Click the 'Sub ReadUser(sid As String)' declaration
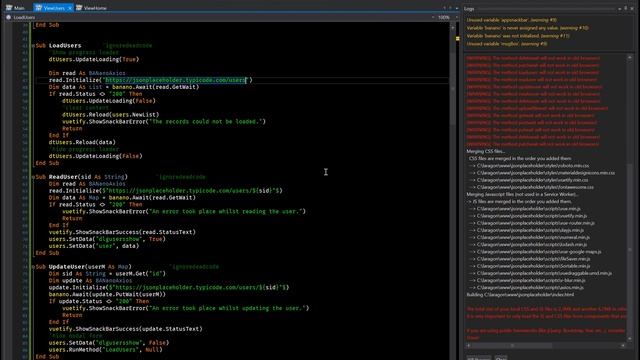Viewport: 640px width, 360px height. pyautogui.click(x=82, y=177)
